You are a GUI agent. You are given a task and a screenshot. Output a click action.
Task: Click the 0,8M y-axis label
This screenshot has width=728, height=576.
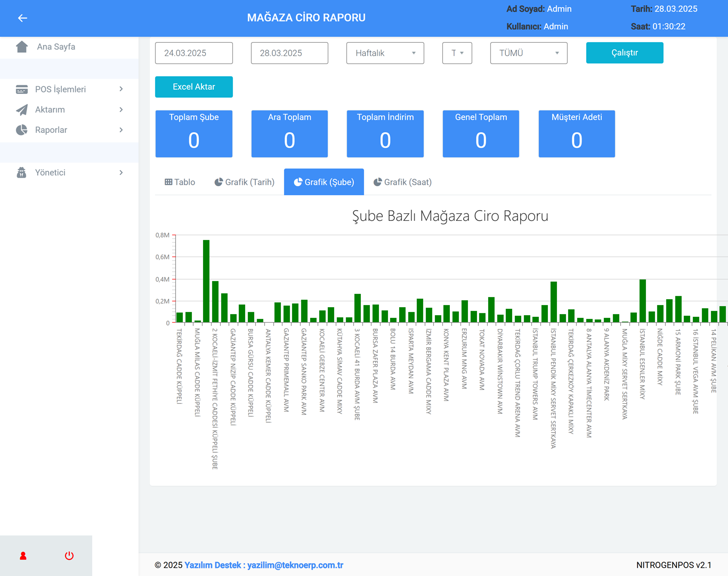point(163,235)
